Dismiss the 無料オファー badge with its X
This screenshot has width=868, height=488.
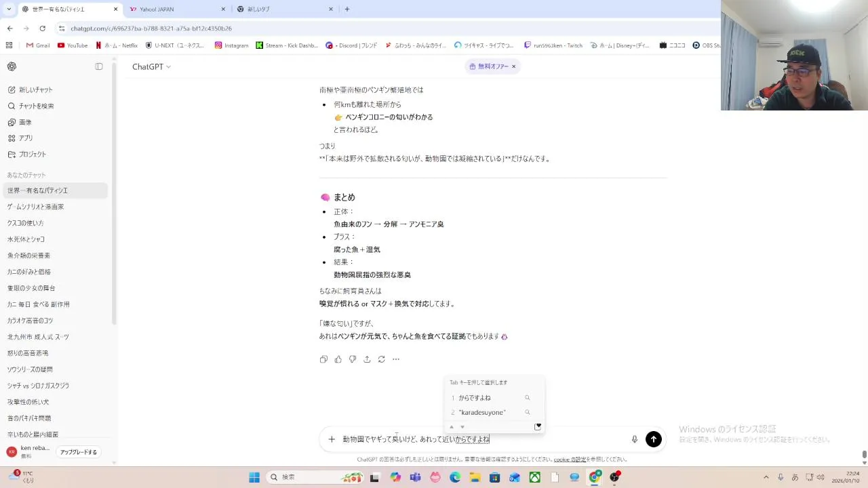point(513,66)
